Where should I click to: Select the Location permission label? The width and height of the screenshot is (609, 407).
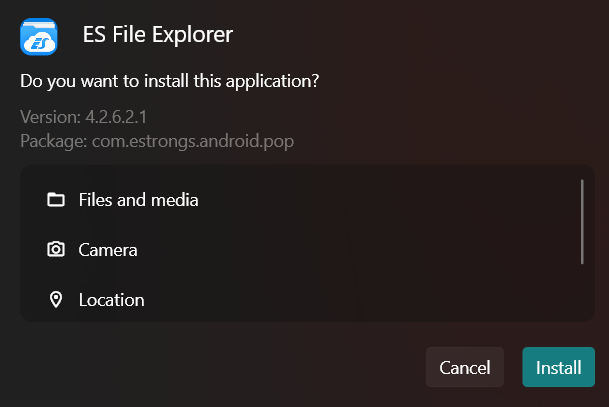coord(111,299)
